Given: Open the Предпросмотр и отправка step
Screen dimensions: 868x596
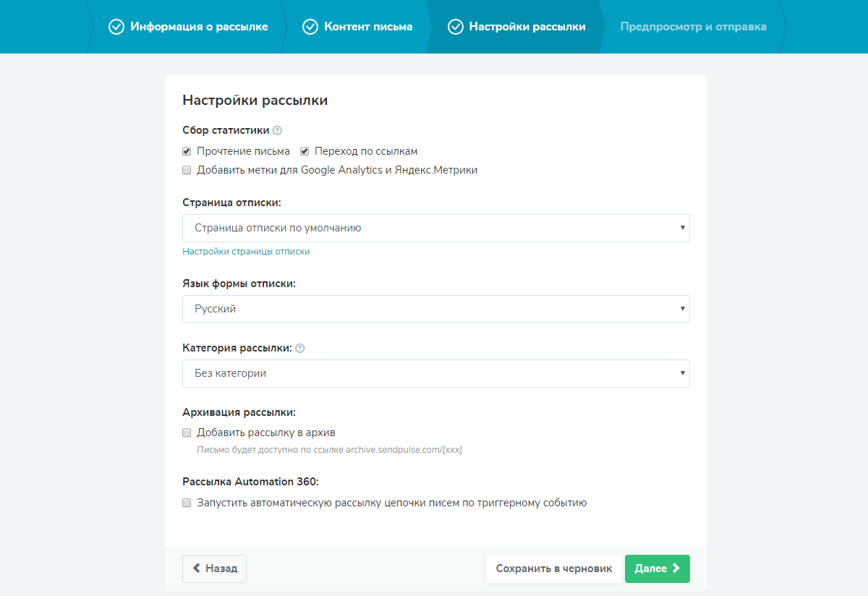Looking at the screenshot, I should (x=693, y=27).
